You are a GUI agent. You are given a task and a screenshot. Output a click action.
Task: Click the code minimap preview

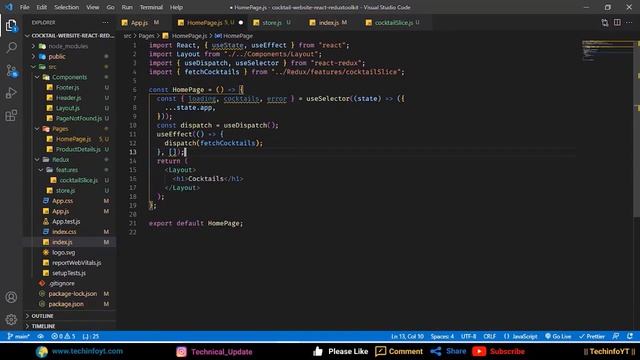(607, 51)
